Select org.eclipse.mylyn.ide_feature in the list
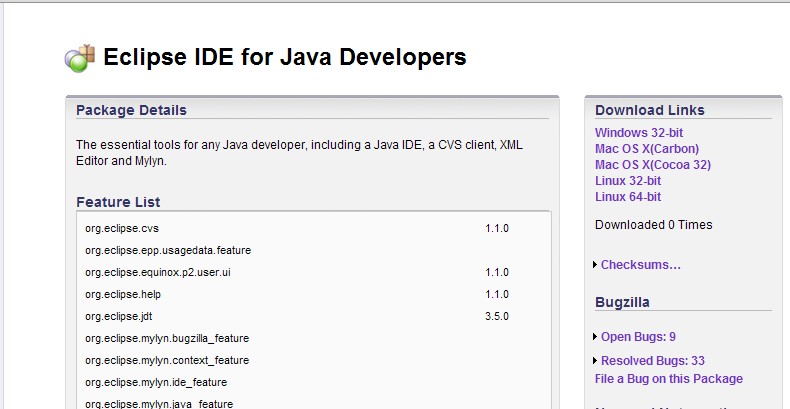The width and height of the screenshot is (790, 409). [x=156, y=382]
